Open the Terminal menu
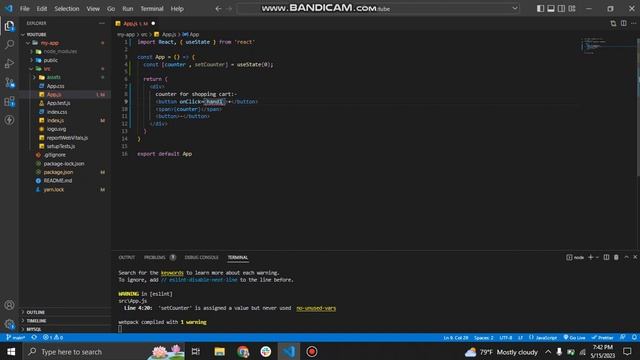640x360 pixels. point(152,9)
